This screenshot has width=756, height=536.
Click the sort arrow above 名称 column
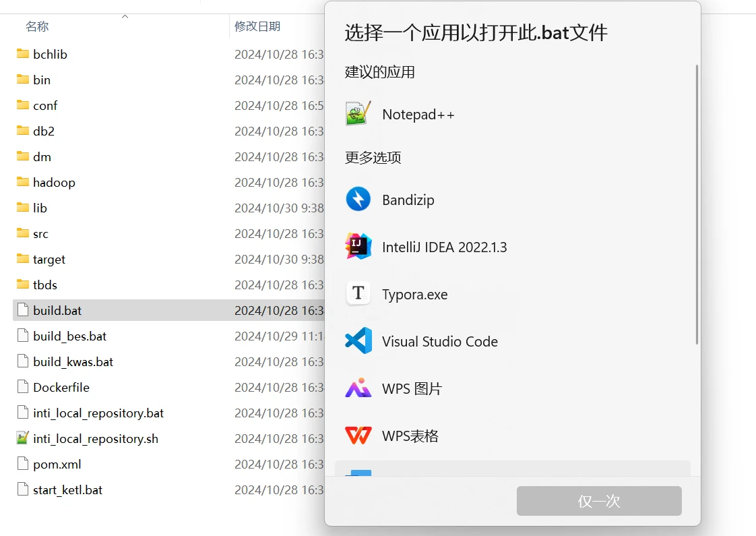coord(125,16)
